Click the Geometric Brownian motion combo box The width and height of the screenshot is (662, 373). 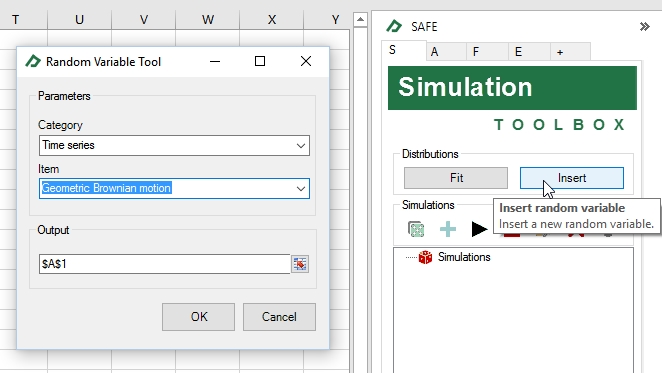pos(174,188)
